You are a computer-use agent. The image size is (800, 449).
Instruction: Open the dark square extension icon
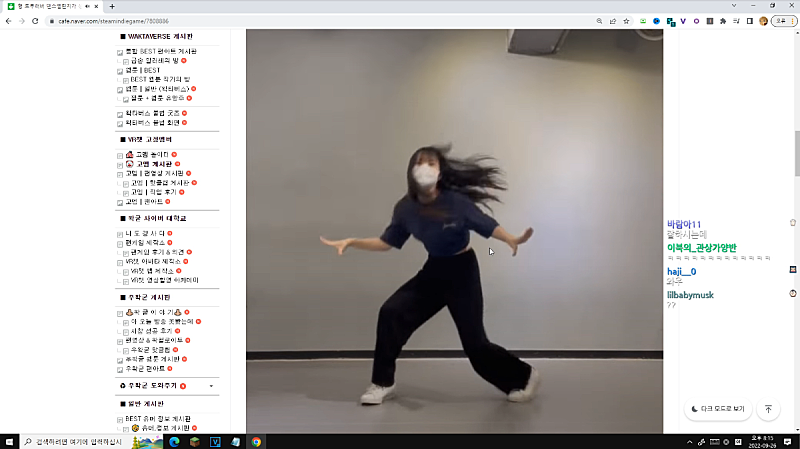pos(710,21)
